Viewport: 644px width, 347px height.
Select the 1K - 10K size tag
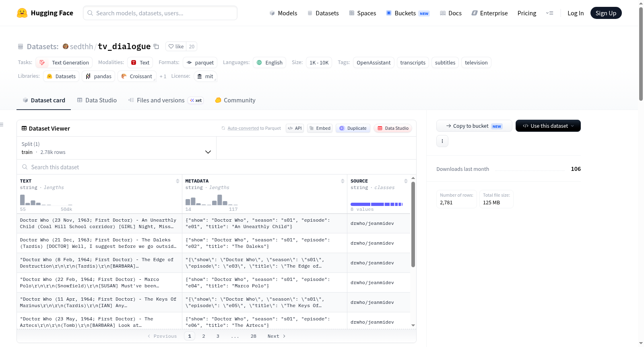[x=319, y=62]
